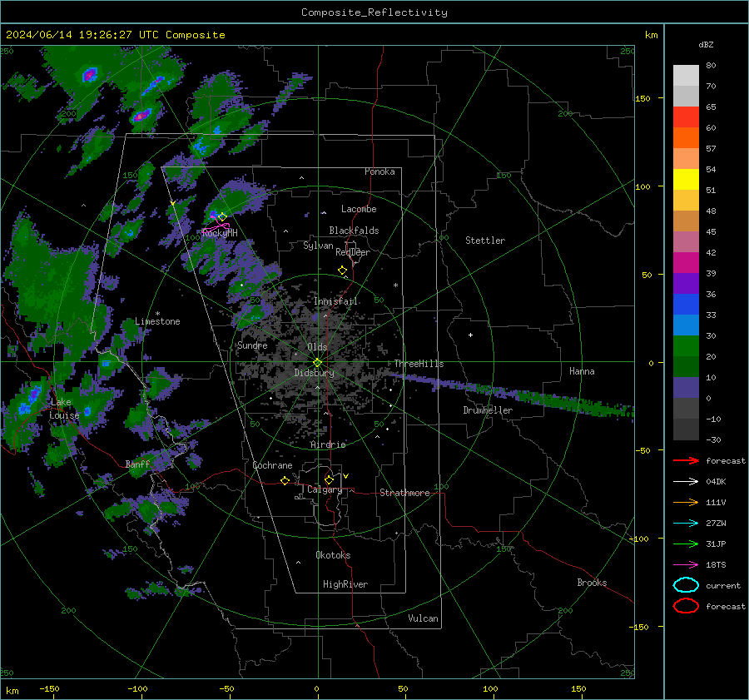This screenshot has width=749, height=700.
Task: Click the Blackfalds town label
Action: (x=354, y=231)
